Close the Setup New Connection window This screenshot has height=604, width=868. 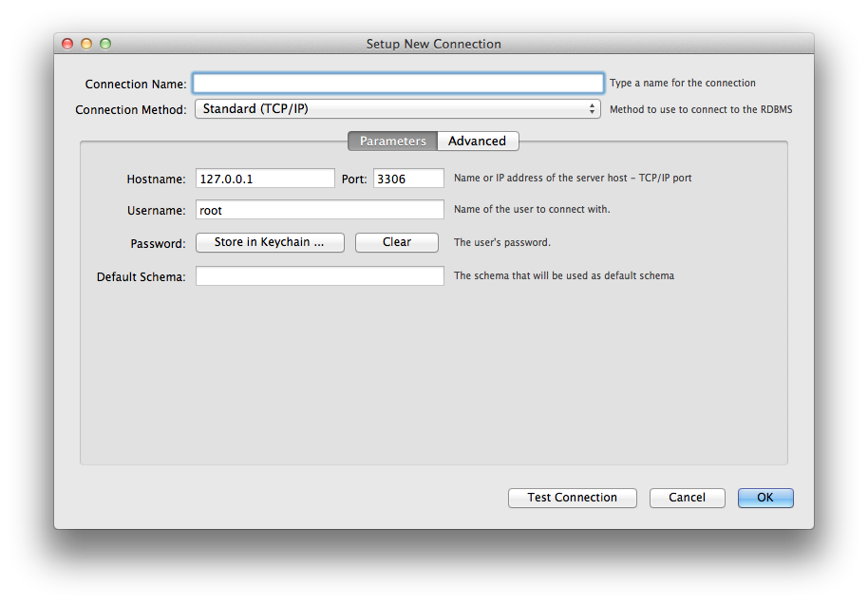[67, 44]
